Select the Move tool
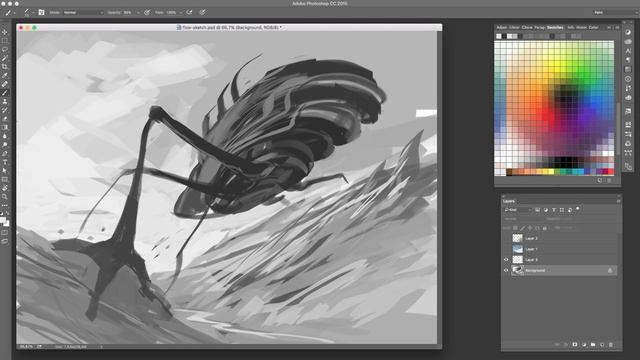Viewport: 640px width, 360px height. 5,32
